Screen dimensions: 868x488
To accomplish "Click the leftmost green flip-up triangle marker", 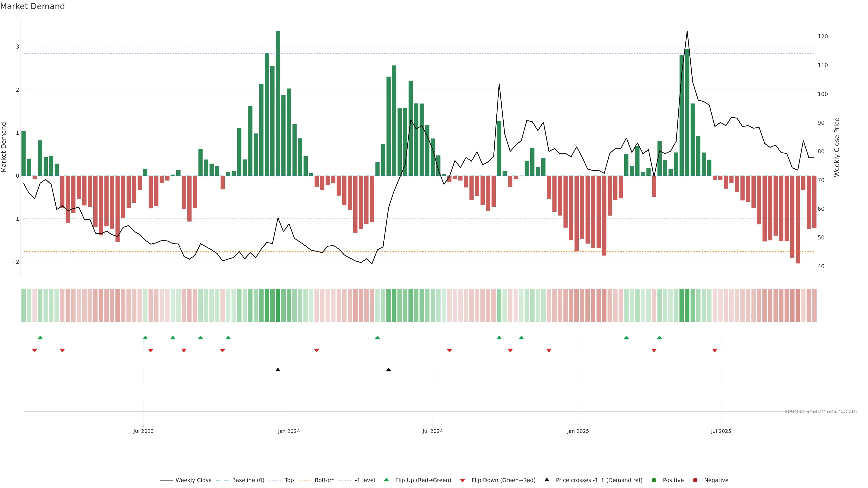I will 40,338.
